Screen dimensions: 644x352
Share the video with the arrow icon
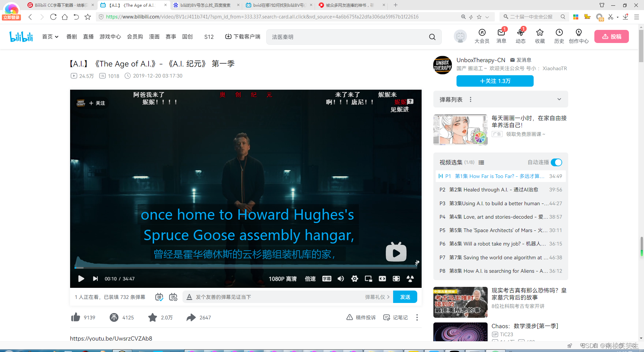pos(191,317)
